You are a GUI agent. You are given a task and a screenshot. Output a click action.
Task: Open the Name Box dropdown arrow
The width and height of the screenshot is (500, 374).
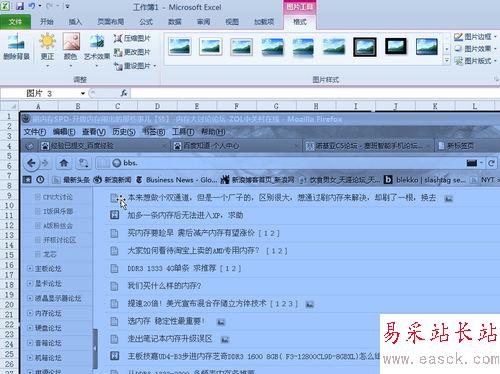pos(83,93)
